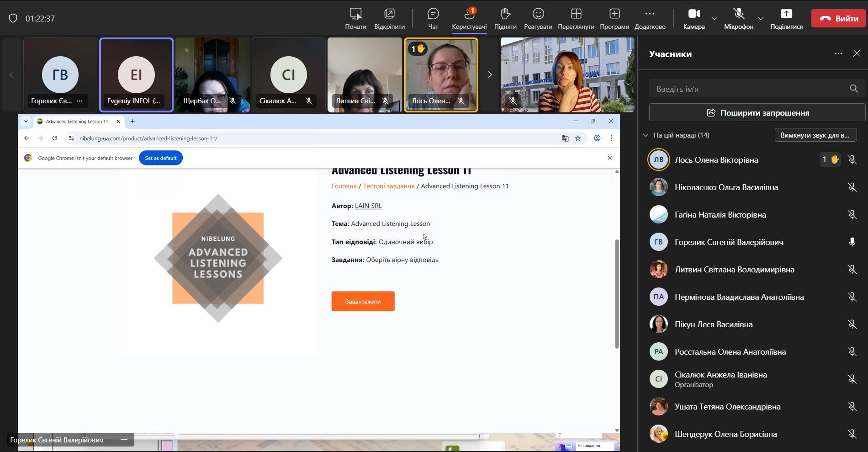Toggle the Камера camera on

pos(693,18)
